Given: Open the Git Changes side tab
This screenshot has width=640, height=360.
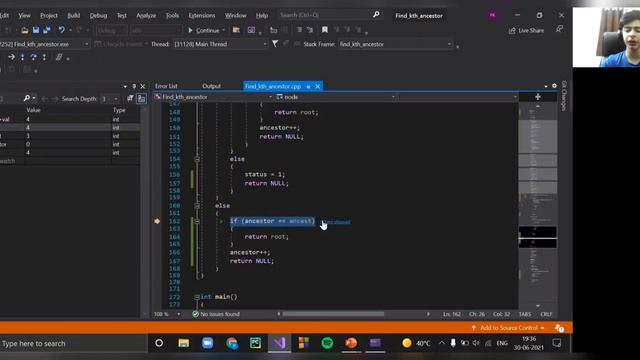Looking at the screenshot, I should point(564,96).
